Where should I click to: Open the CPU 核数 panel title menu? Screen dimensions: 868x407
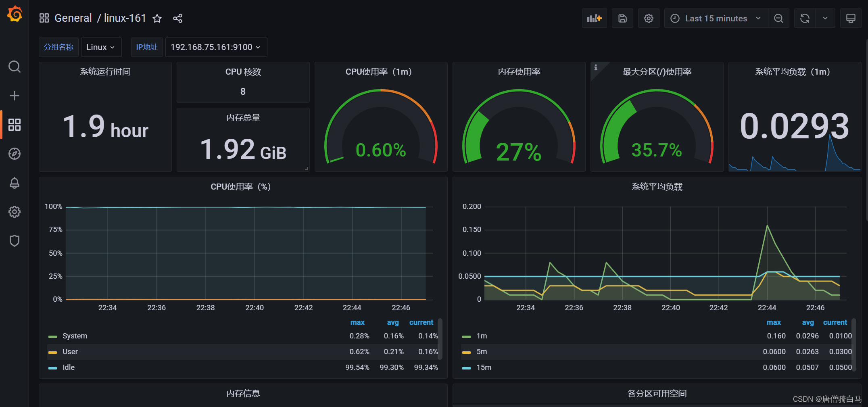[243, 72]
